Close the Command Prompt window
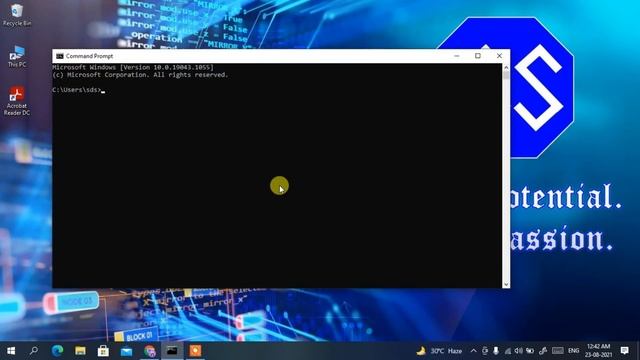640x360 pixels. pyautogui.click(x=499, y=56)
